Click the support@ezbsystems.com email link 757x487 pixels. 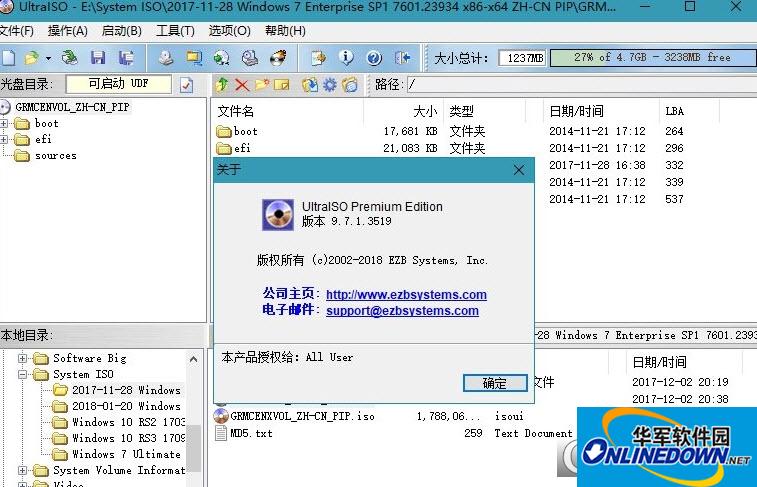pos(402,310)
